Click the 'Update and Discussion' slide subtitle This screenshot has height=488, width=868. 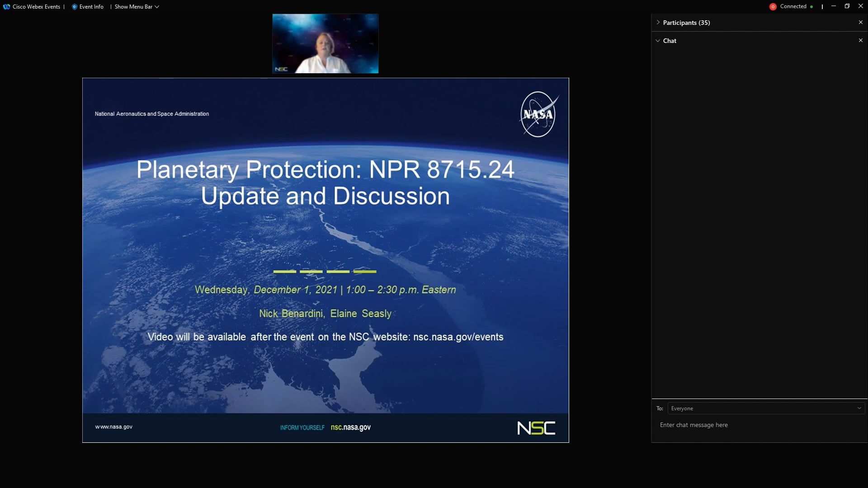pyautogui.click(x=325, y=196)
